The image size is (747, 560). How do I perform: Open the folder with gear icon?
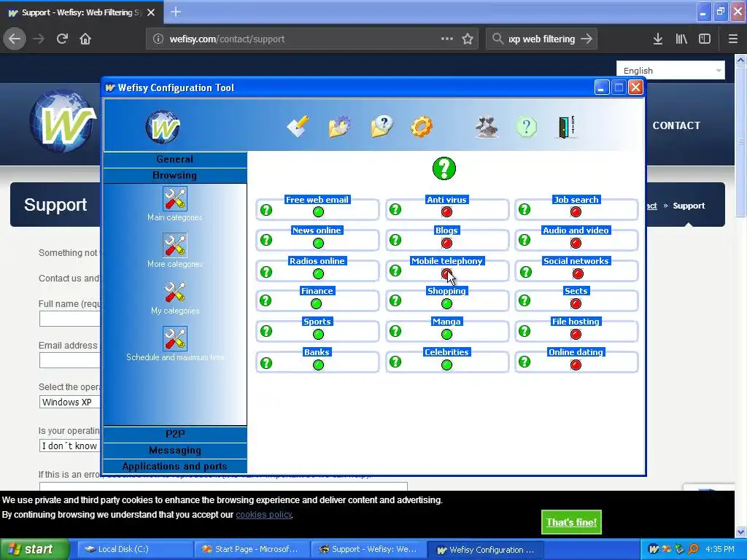tap(340, 126)
